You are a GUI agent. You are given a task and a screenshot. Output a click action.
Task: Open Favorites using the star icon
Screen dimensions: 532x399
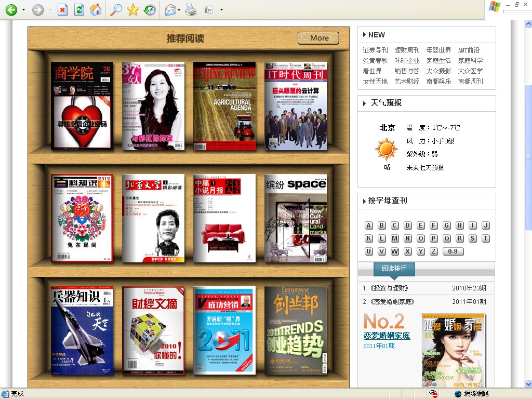133,10
